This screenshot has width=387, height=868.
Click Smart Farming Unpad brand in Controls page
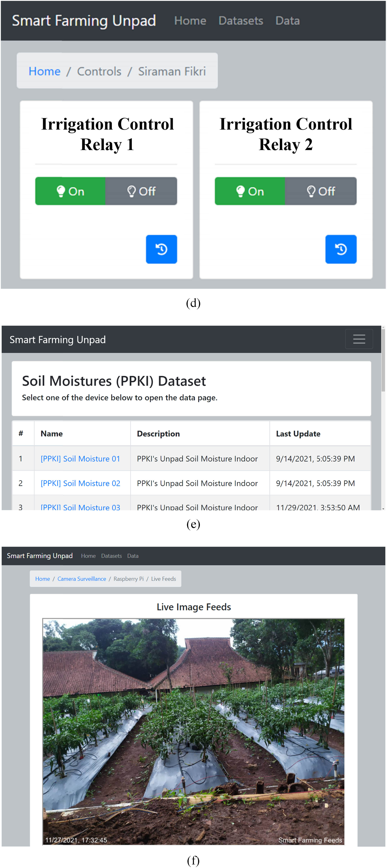click(84, 21)
